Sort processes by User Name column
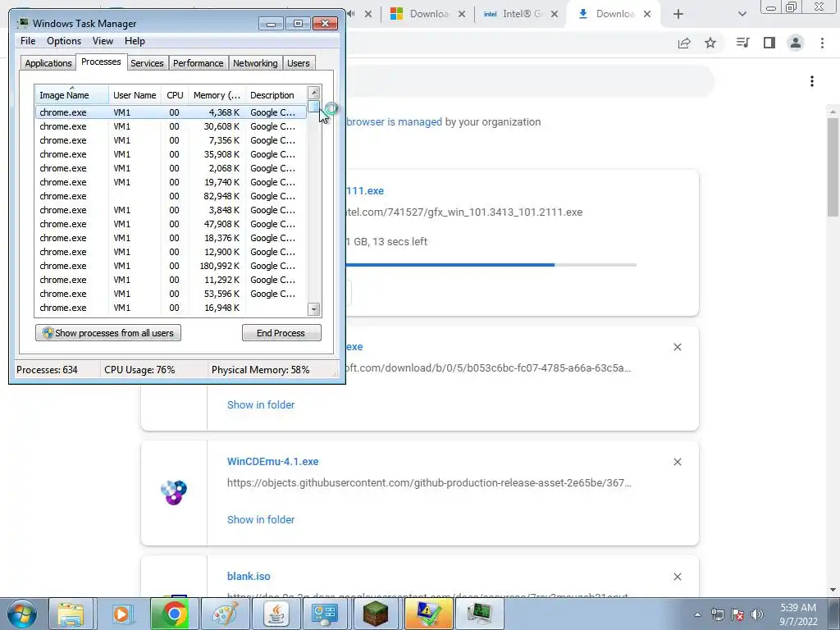840x630 pixels. pos(135,95)
